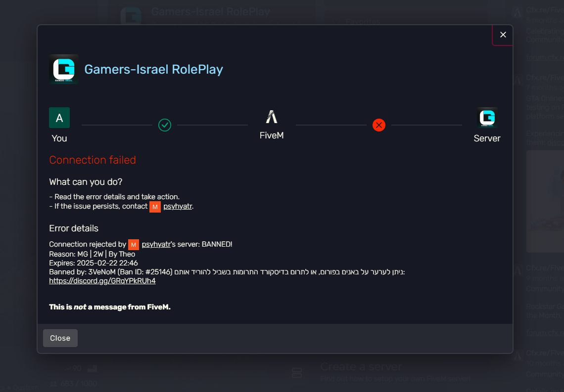Viewport: 564px width, 392px height.
Task: Click the Server logo icon above 'Server'
Action: click(487, 118)
